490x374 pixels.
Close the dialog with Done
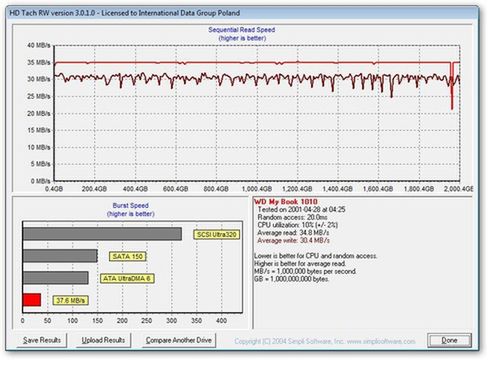(x=449, y=340)
